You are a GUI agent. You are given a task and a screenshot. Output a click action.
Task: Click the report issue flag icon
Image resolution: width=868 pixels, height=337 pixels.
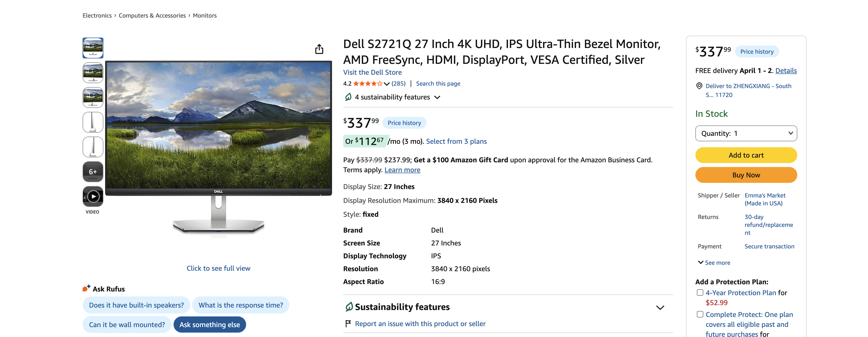coord(348,324)
